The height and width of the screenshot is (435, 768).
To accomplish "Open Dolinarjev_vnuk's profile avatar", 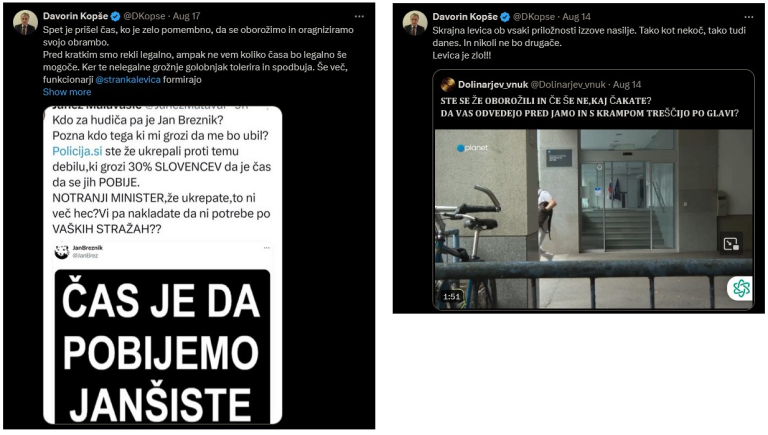I will point(447,85).
